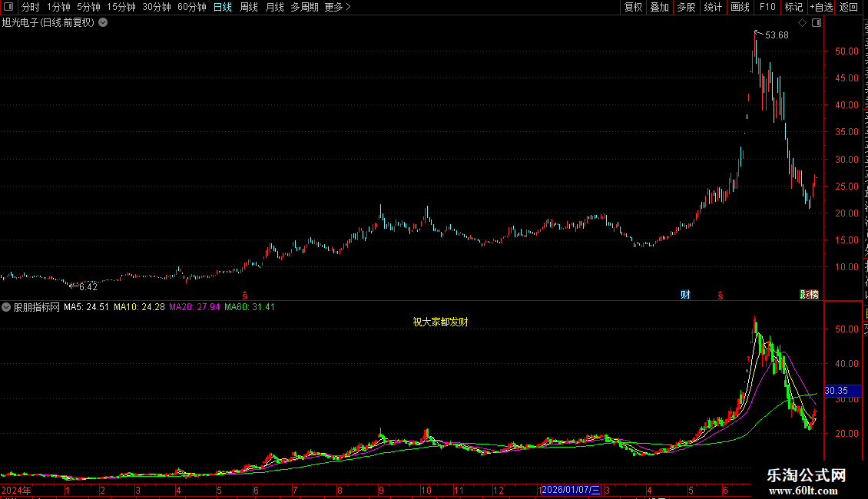Click the red S marker near April 2026
This screenshot has width=868, height=499.
(721, 296)
